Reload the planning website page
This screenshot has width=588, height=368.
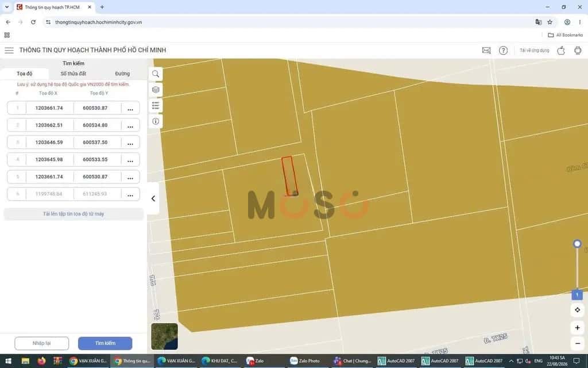click(x=33, y=22)
